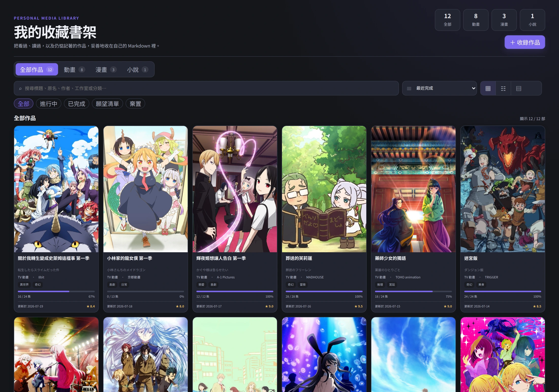Select the 漫畫 tab
This screenshot has height=392, width=559.
106,69
